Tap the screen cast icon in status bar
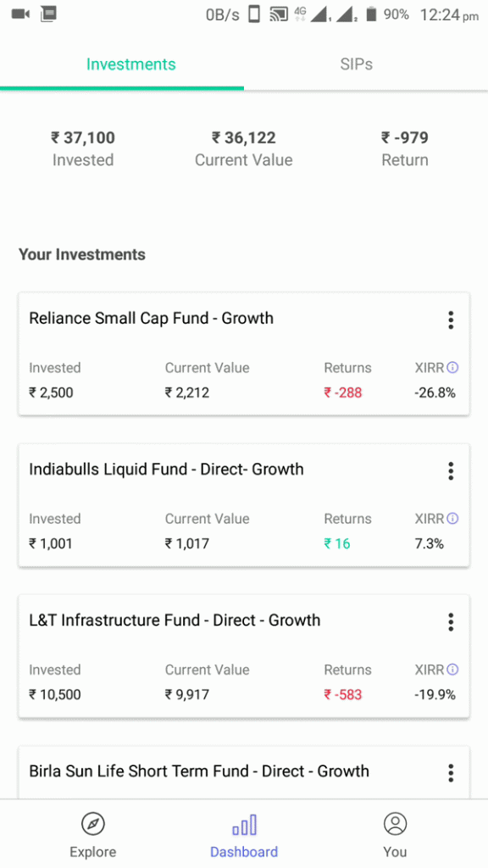 point(278,14)
